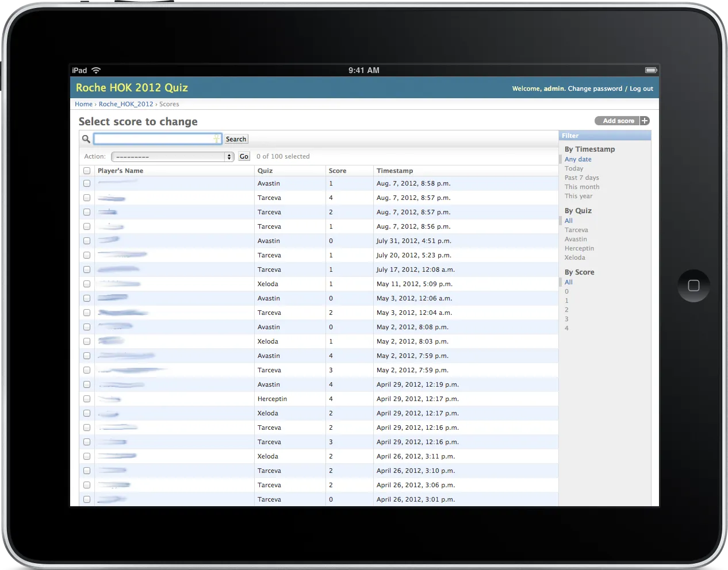Tick the checkbox for July 31 Avastin row
Image resolution: width=728 pixels, height=570 pixels.
87,241
